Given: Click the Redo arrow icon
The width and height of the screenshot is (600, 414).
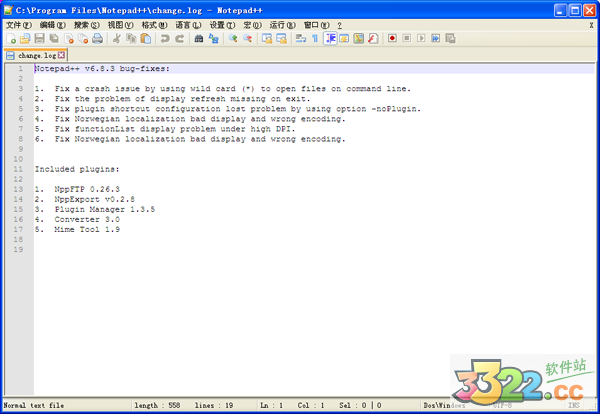Looking at the screenshot, I should pos(179,39).
